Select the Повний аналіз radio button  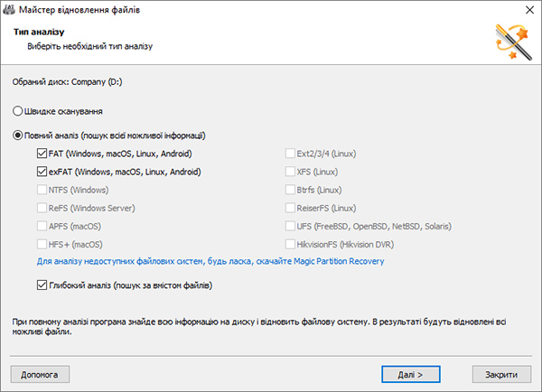click(x=18, y=135)
